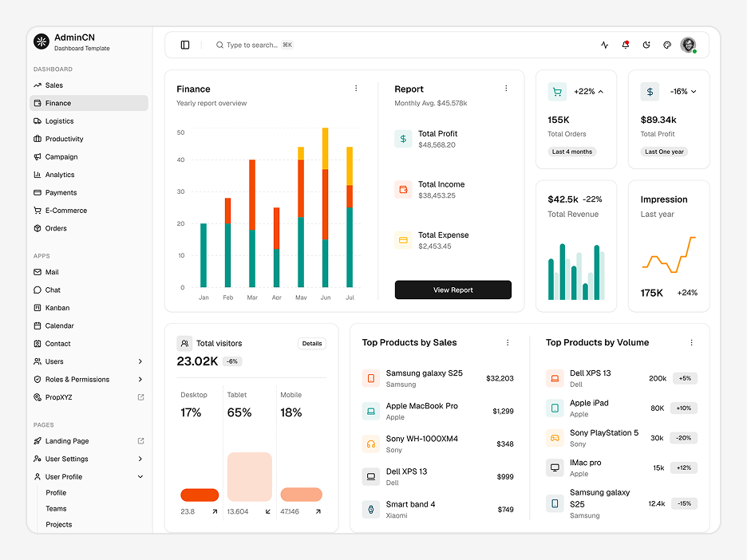Open Landing Page external link icon
Image resolution: width=747 pixels, height=560 pixels.
[x=140, y=441]
